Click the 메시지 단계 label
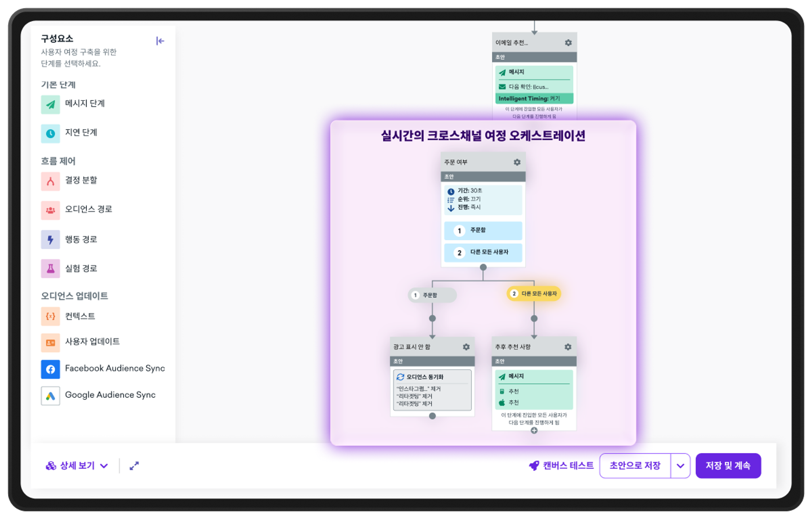The width and height of the screenshot is (812, 520). coord(85,103)
